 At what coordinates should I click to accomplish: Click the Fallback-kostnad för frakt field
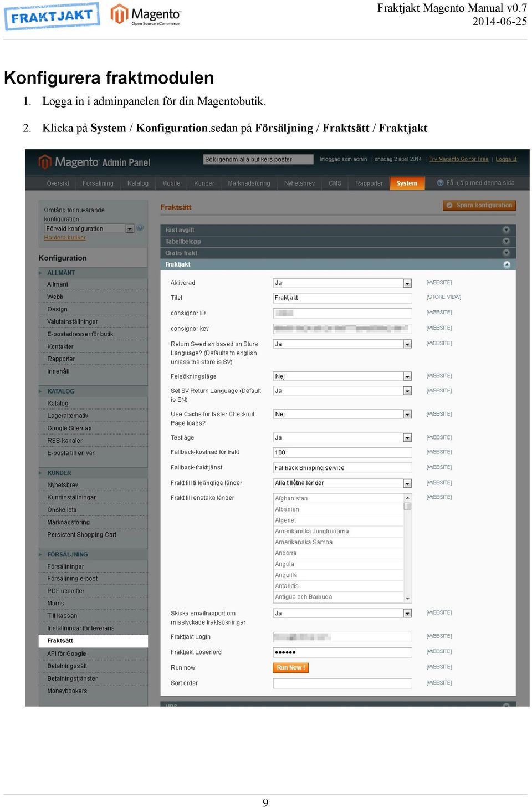pos(342,452)
